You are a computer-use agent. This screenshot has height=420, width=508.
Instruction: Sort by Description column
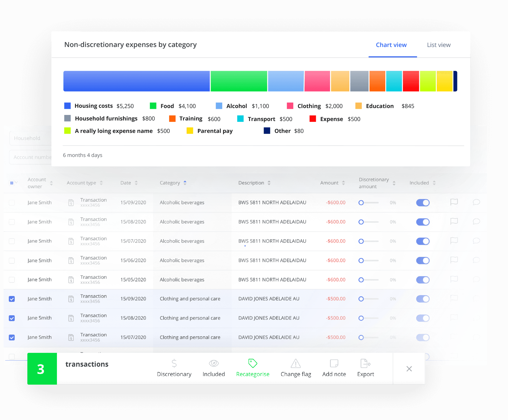coord(269,183)
